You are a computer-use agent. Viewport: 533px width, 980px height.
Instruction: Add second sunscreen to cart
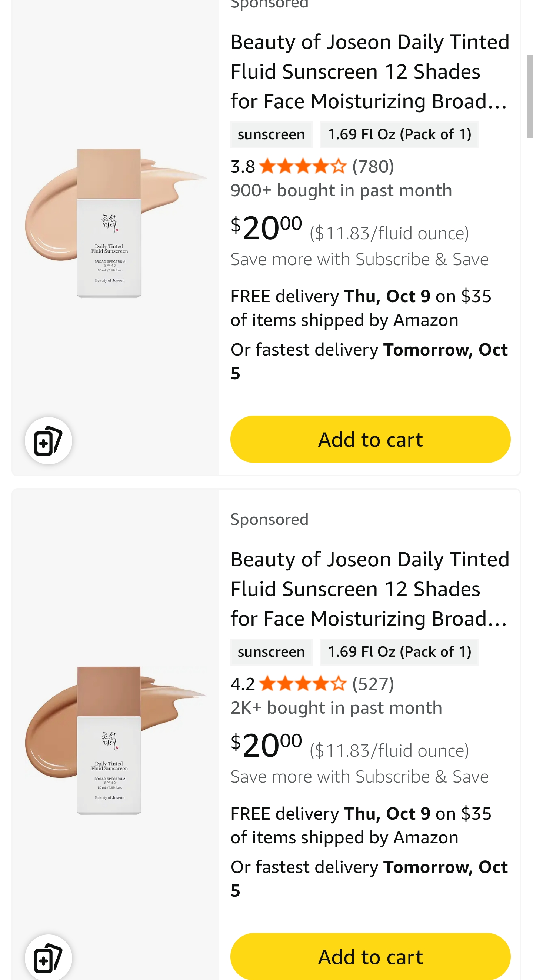tap(370, 956)
